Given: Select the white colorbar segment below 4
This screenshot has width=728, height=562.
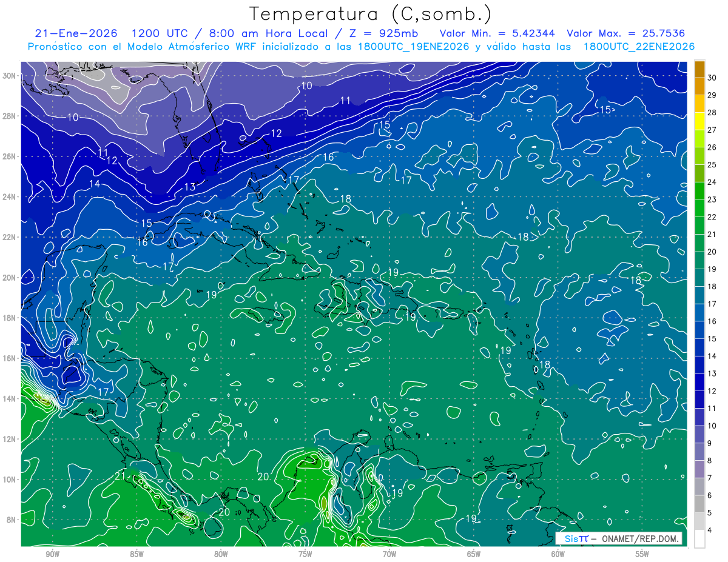Looking at the screenshot, I should 699,539.
